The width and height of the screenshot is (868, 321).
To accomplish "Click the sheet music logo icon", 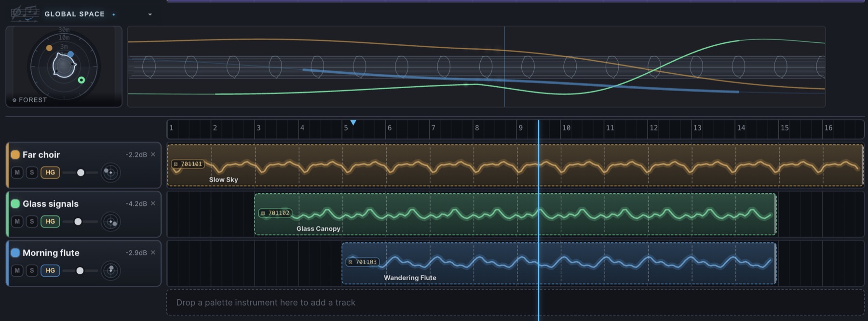I will click(25, 13).
